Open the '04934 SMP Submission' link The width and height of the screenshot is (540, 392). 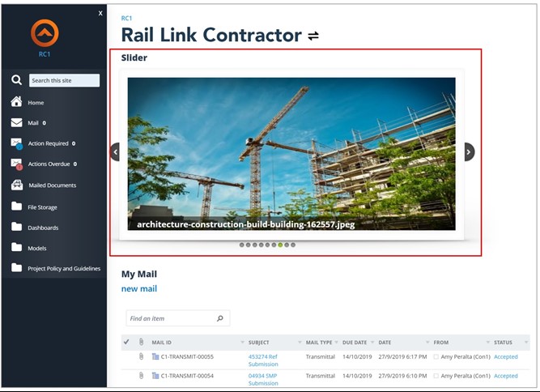coord(263,379)
